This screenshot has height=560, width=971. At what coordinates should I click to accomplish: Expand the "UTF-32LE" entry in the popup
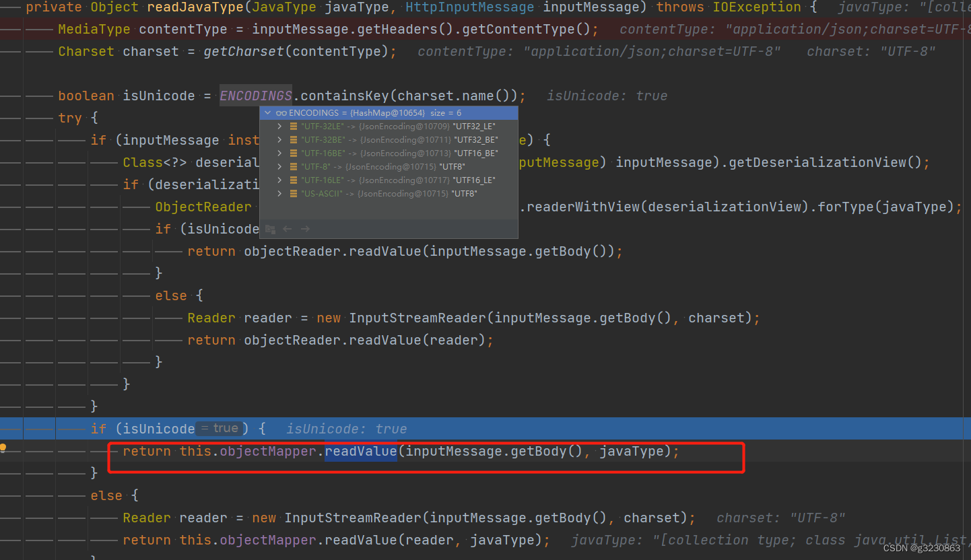tap(279, 126)
